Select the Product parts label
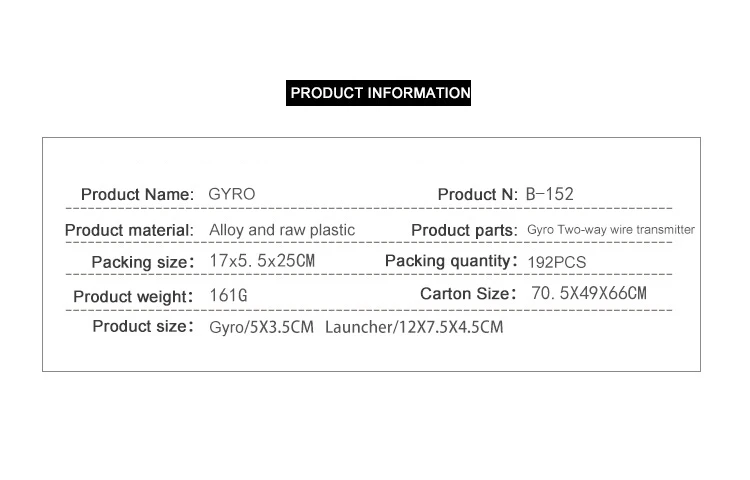 coord(464,230)
